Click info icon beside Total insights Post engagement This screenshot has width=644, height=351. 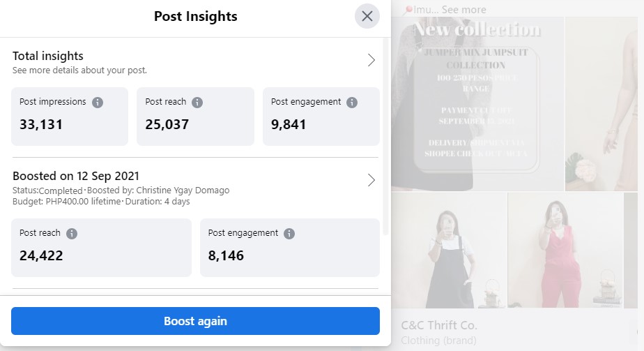click(352, 103)
